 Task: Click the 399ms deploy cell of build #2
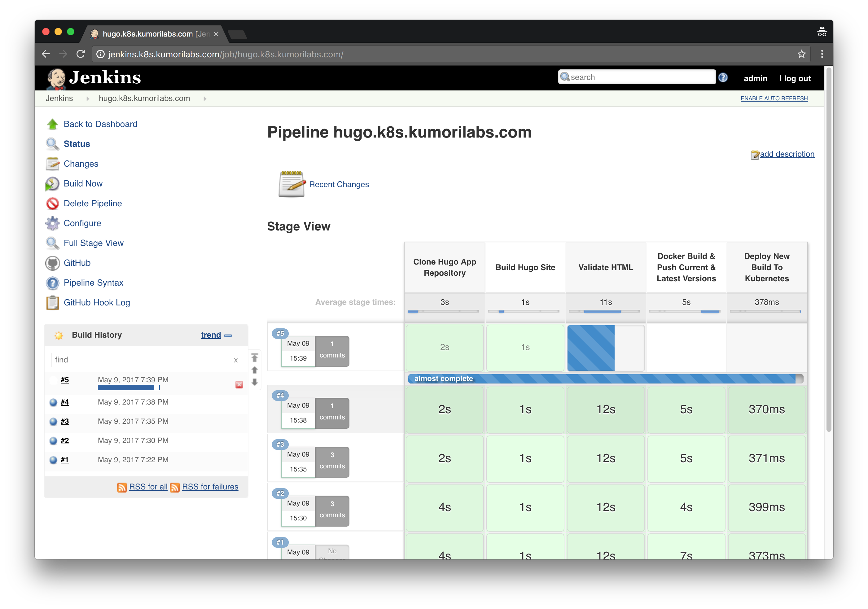tap(767, 507)
